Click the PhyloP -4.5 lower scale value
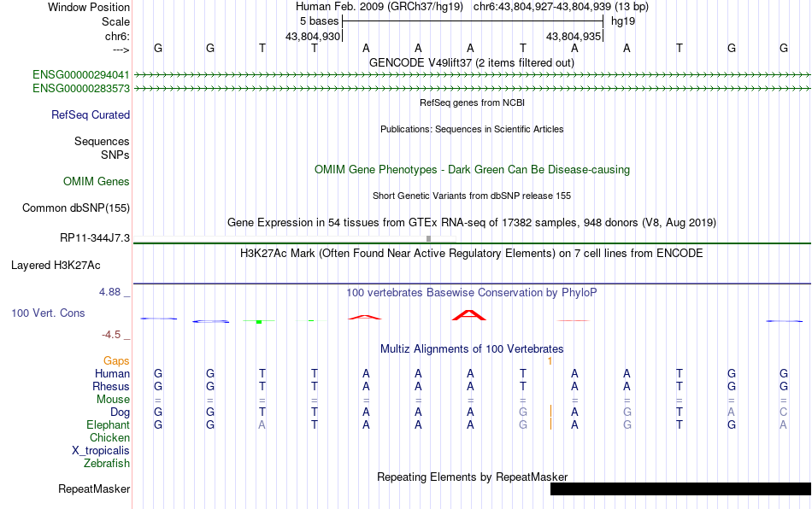 tap(111, 335)
